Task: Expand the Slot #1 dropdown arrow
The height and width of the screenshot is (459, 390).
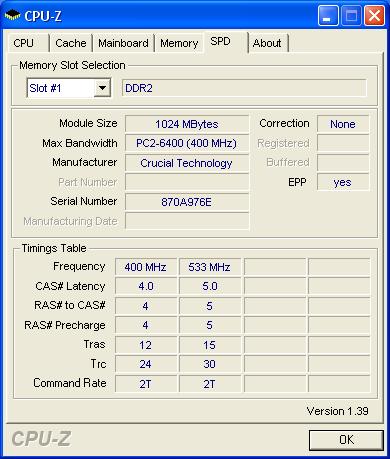Action: 102,88
